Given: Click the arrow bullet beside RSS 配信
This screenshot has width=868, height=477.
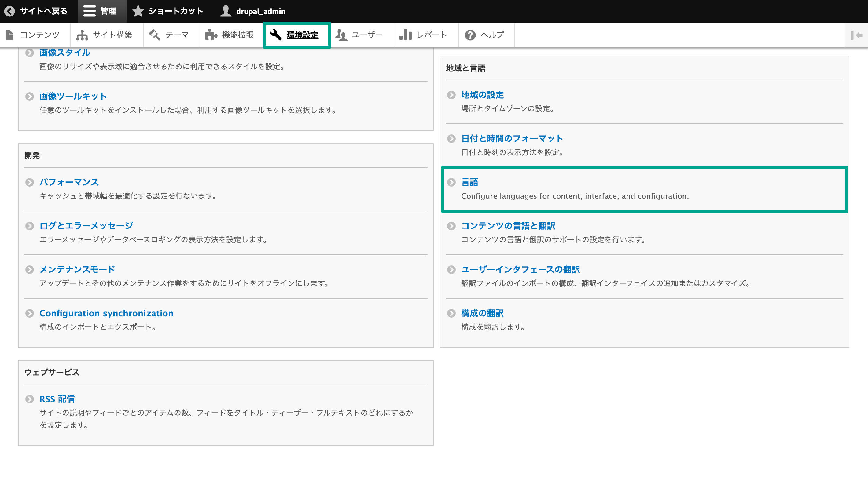Looking at the screenshot, I should coord(30,399).
